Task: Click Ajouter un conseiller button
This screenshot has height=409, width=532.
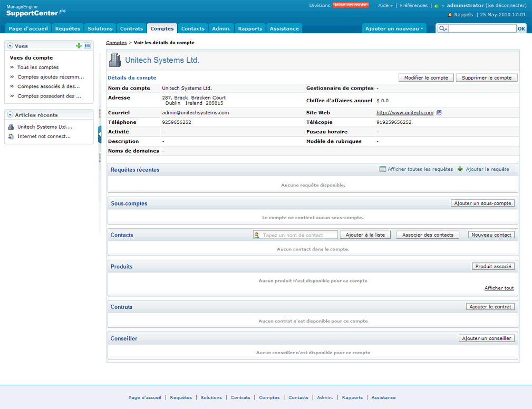Action: 487,338
